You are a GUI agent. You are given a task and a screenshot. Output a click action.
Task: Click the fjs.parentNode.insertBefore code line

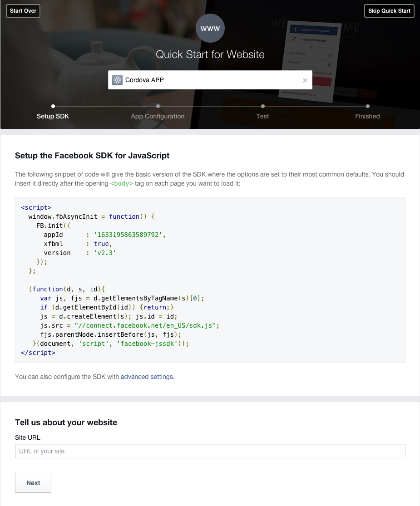click(111, 334)
